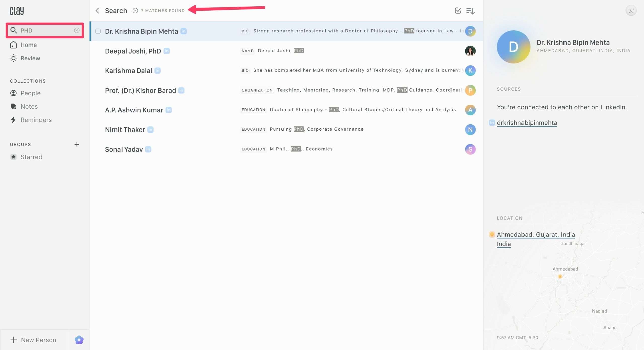This screenshot has height=350, width=644.
Task: Click the search magnifier icon
Action: tap(13, 30)
